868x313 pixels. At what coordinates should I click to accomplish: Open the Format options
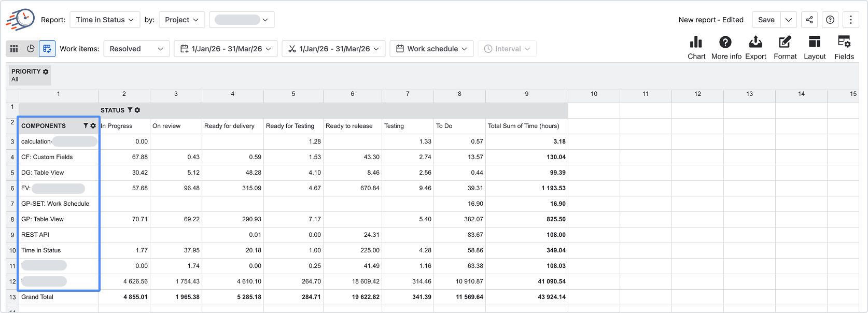pyautogui.click(x=785, y=48)
